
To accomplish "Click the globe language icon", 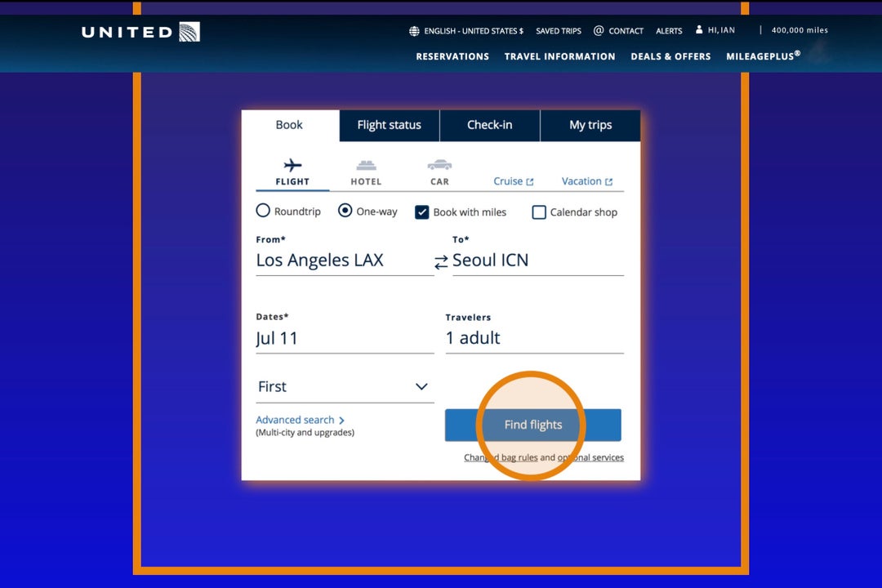I will (x=413, y=30).
